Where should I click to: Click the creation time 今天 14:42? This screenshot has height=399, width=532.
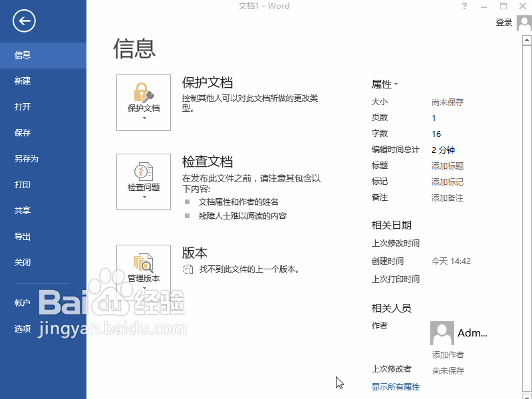[451, 261]
